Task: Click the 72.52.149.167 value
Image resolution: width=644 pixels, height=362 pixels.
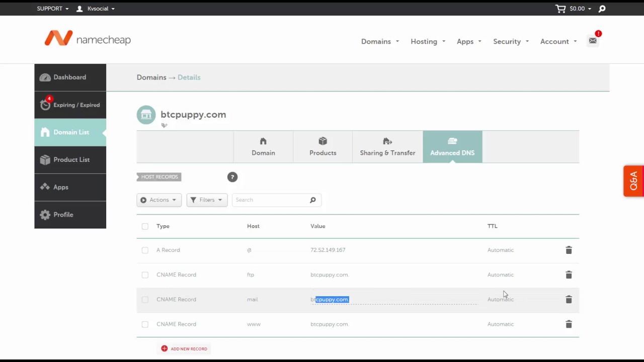Action: point(328,250)
